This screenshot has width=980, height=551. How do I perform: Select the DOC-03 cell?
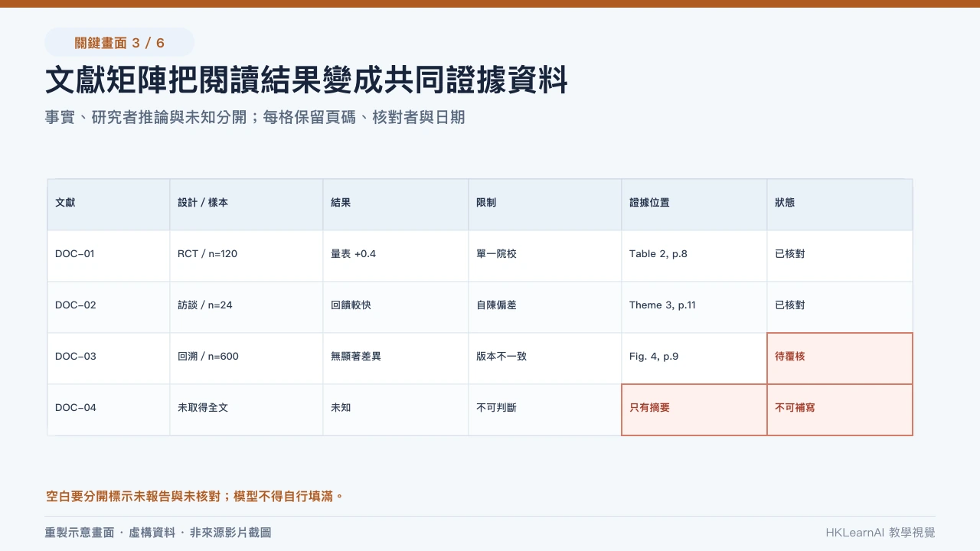coord(109,357)
